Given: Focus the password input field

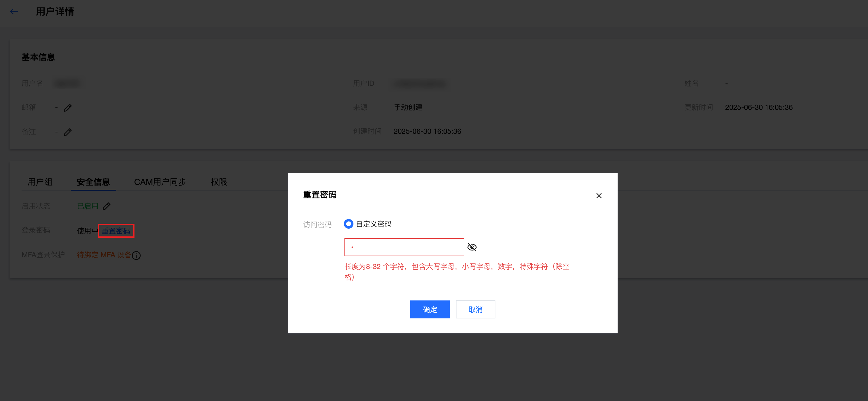Looking at the screenshot, I should pyautogui.click(x=404, y=247).
